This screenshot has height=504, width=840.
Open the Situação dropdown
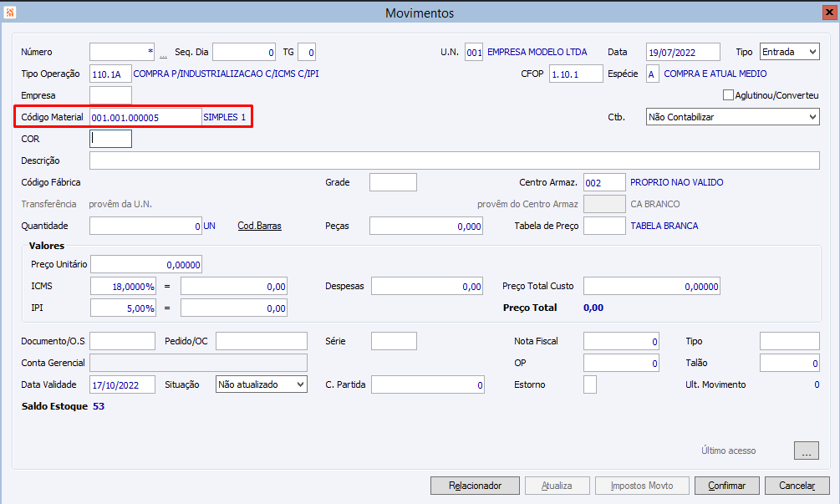(x=262, y=384)
